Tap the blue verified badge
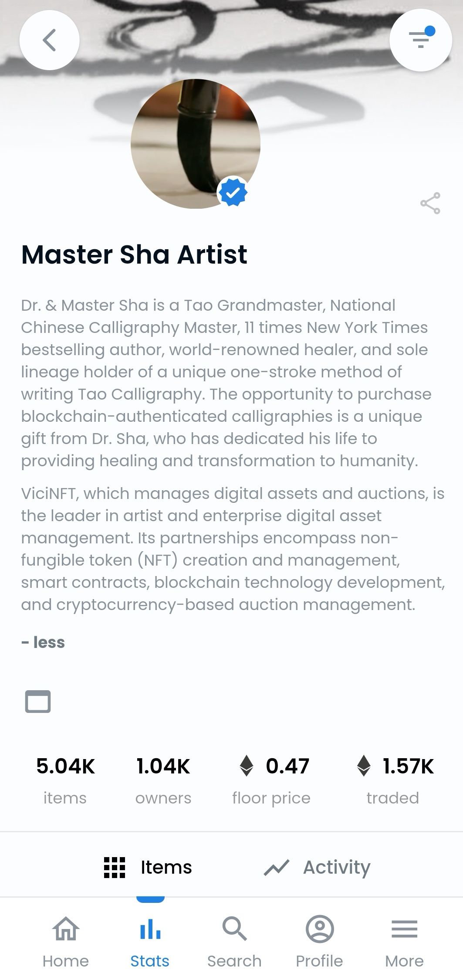The image size is (463, 980). click(233, 192)
